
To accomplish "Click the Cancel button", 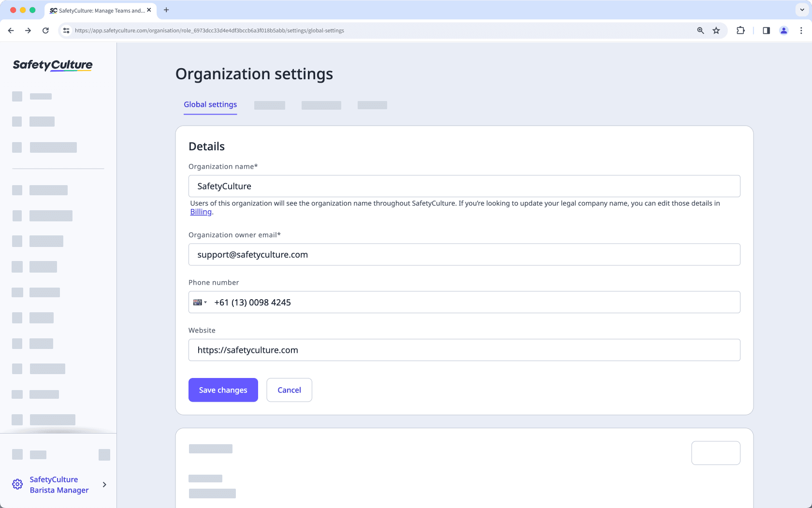I will pyautogui.click(x=289, y=390).
